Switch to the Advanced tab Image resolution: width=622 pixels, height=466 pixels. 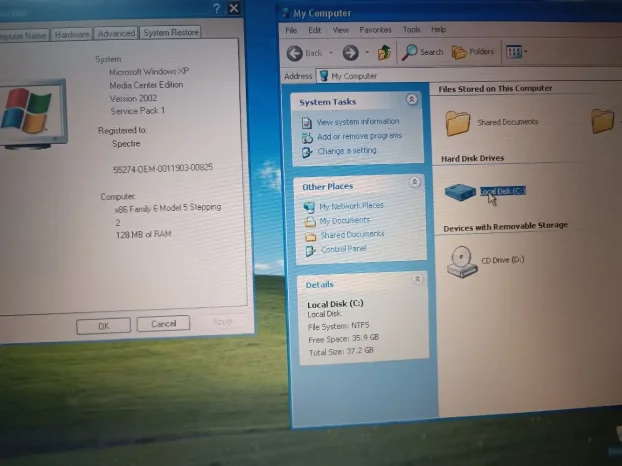[116, 33]
